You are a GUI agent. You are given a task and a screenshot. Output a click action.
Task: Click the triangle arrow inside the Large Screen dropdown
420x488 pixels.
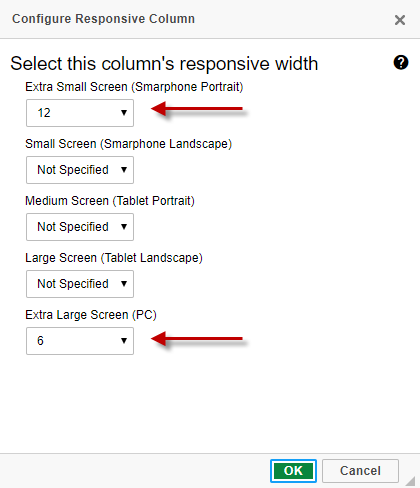124,284
